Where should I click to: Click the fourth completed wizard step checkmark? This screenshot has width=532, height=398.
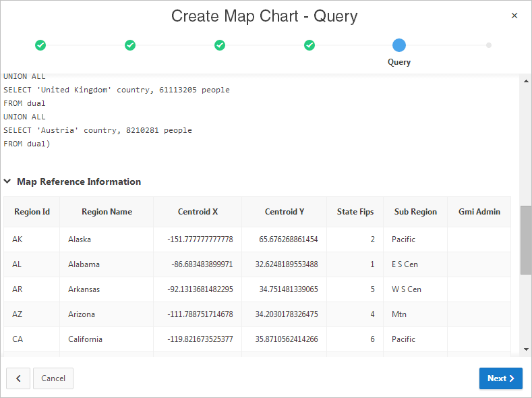pyautogui.click(x=309, y=45)
